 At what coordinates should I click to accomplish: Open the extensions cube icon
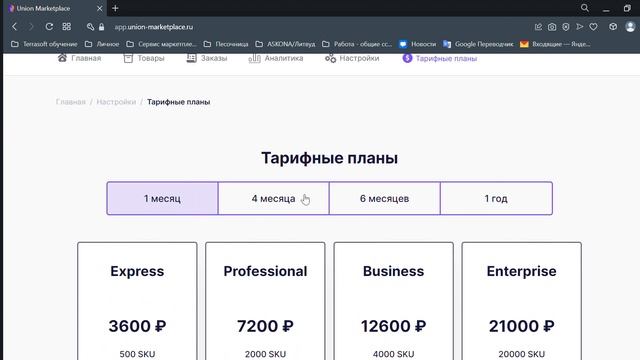[x=613, y=27]
